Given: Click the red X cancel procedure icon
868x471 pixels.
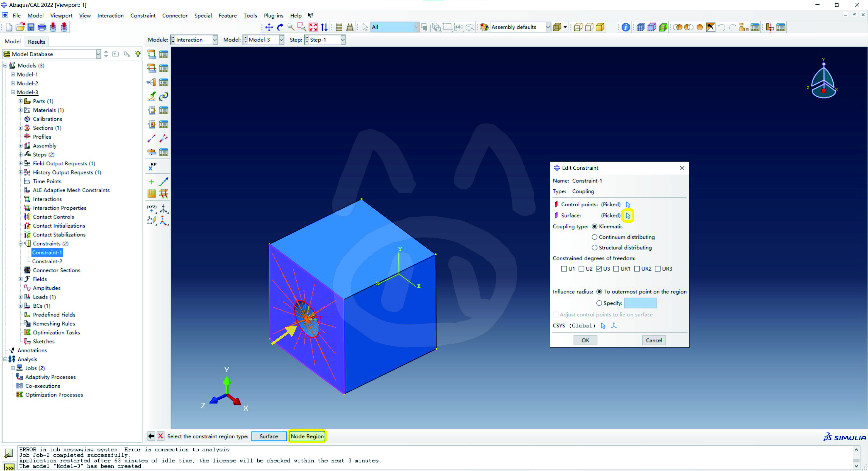Looking at the screenshot, I should tap(161, 436).
